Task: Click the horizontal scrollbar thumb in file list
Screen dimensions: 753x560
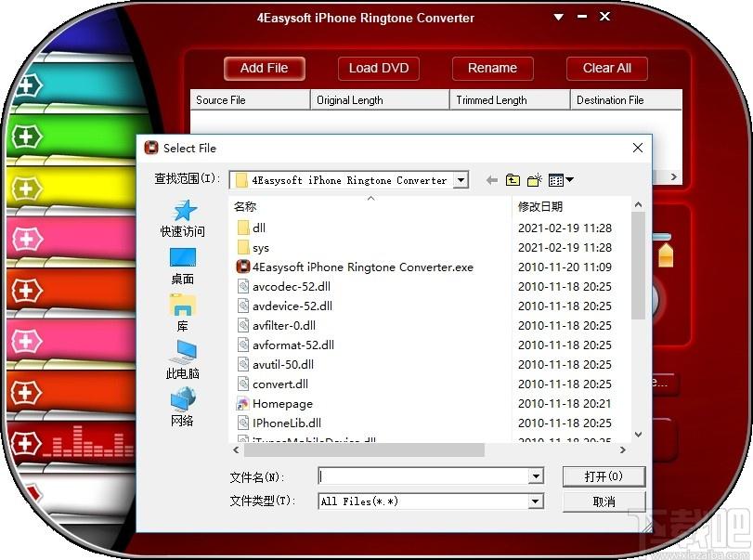Action: pyautogui.click(x=365, y=450)
